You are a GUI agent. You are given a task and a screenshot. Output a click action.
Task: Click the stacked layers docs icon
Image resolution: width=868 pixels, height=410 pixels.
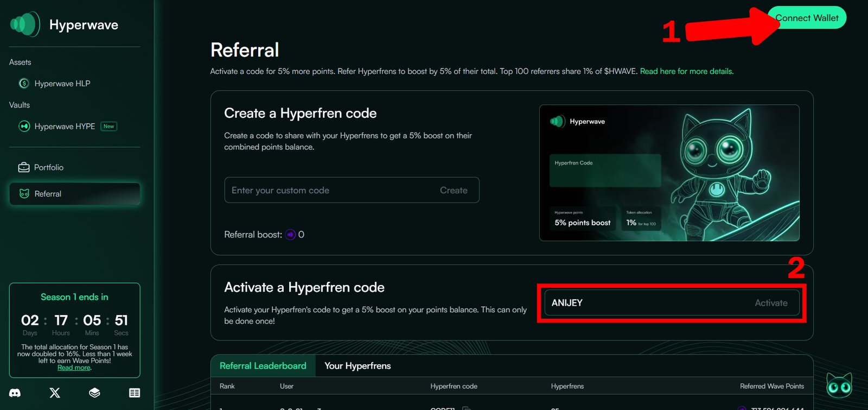94,393
